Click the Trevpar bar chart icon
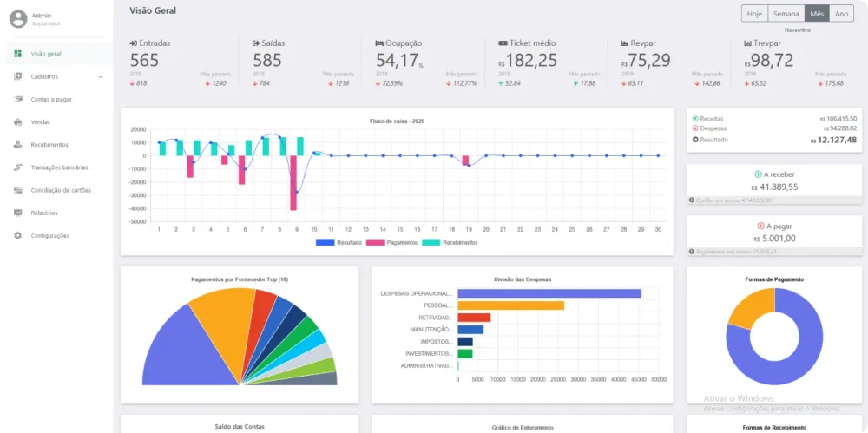Viewport: 868px width, 433px height. coord(748,43)
